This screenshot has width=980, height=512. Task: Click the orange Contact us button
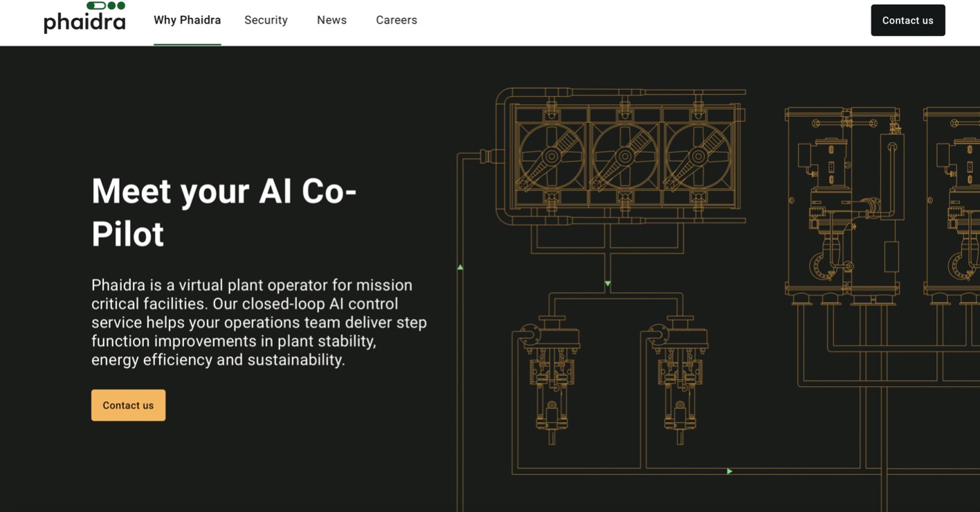click(128, 405)
